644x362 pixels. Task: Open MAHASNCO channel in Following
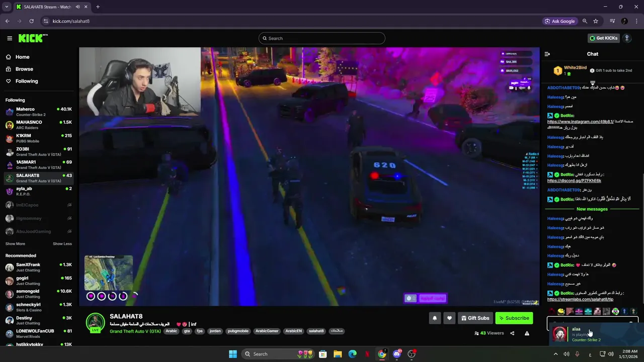[x=38, y=125]
